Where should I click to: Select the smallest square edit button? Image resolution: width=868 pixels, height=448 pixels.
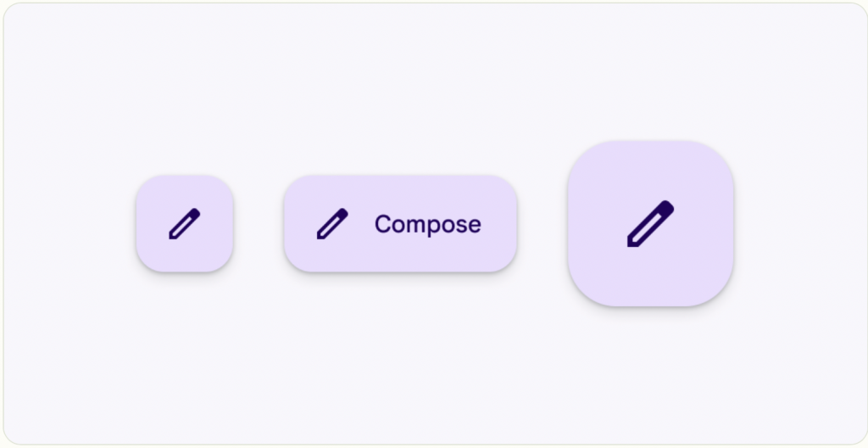(184, 223)
